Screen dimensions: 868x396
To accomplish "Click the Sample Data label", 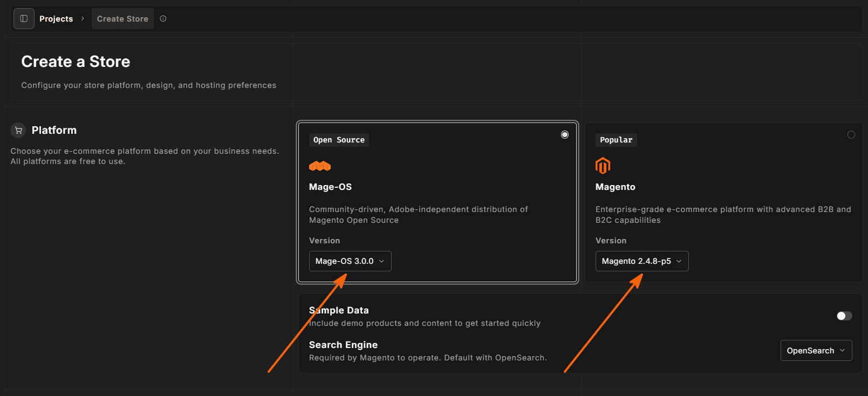I will click(x=339, y=310).
